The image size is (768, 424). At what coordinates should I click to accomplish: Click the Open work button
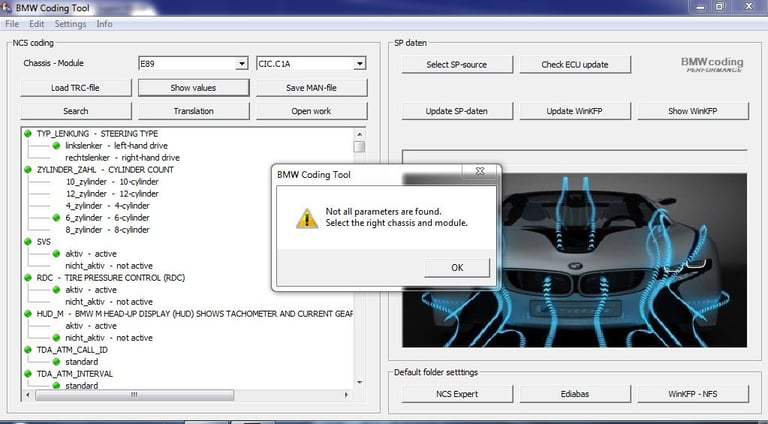[311, 111]
